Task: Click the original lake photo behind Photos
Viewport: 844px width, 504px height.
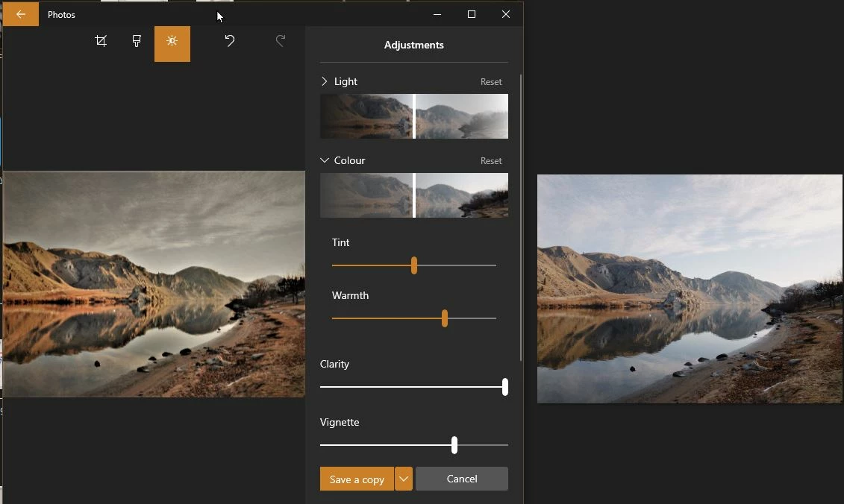Action: click(x=690, y=289)
